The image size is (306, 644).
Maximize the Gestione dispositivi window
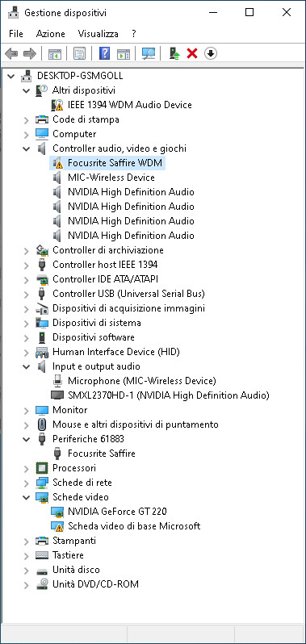point(249,12)
